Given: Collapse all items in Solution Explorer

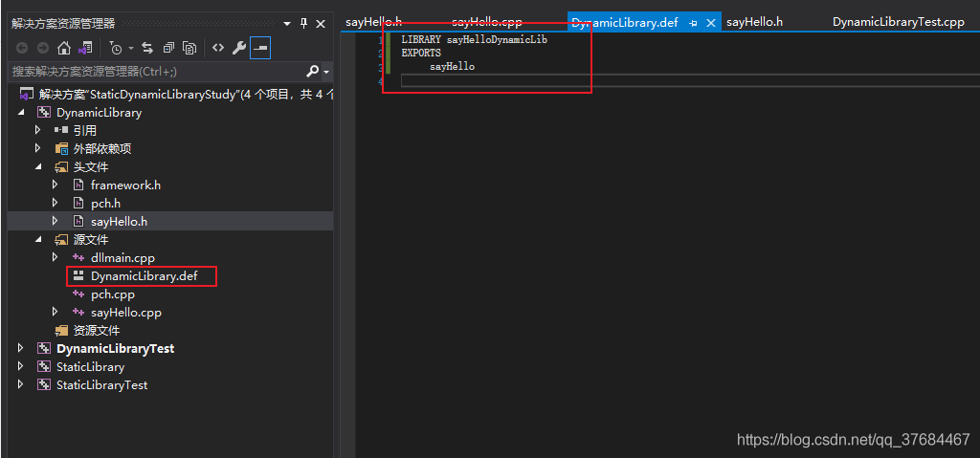Looking at the screenshot, I should [x=168, y=48].
